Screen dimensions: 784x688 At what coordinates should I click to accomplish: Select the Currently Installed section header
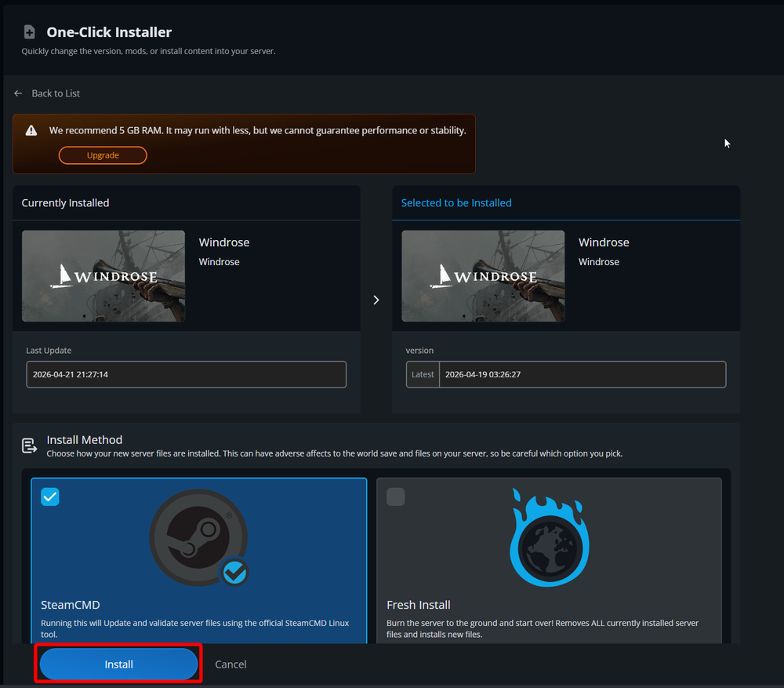tap(65, 202)
